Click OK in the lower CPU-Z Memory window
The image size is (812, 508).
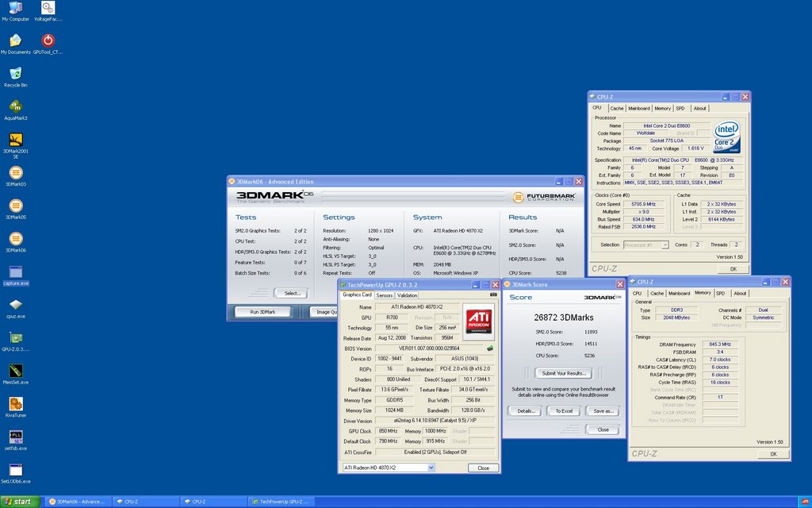click(773, 454)
